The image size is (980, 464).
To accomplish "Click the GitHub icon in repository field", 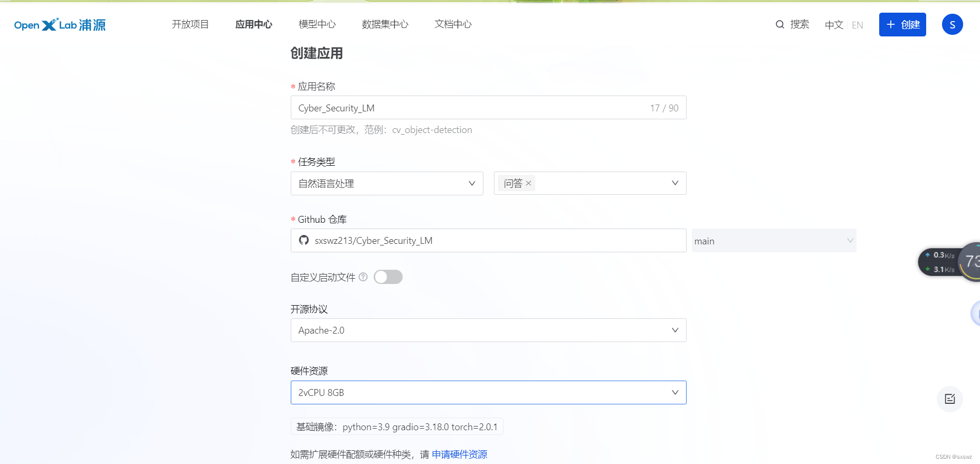I will [x=304, y=240].
